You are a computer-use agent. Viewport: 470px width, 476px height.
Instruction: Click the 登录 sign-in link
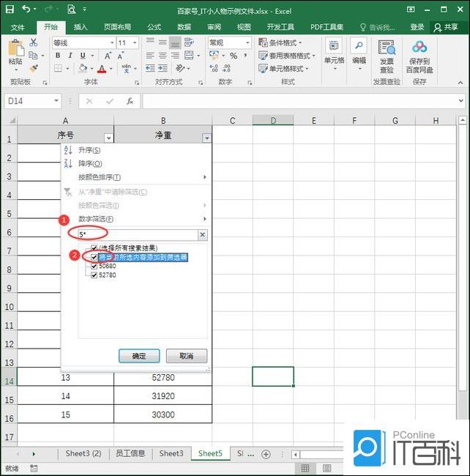tap(417, 27)
